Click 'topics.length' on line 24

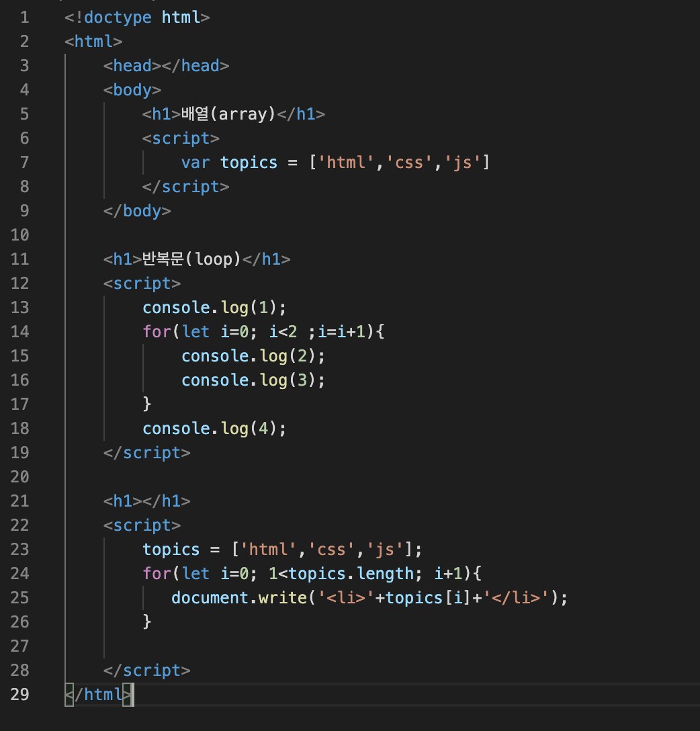tap(351, 574)
